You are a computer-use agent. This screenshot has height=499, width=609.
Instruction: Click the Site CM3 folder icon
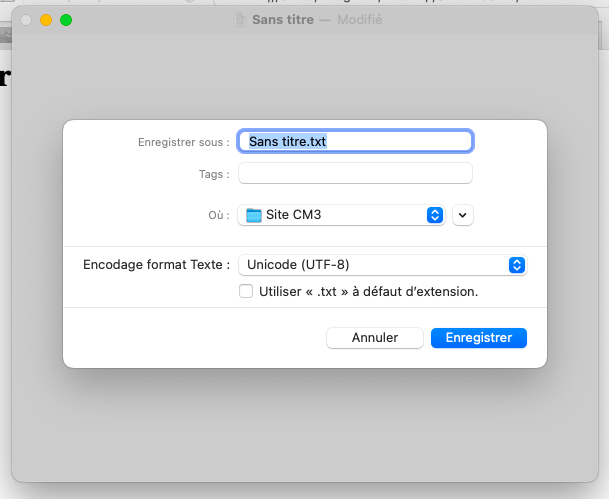253,215
